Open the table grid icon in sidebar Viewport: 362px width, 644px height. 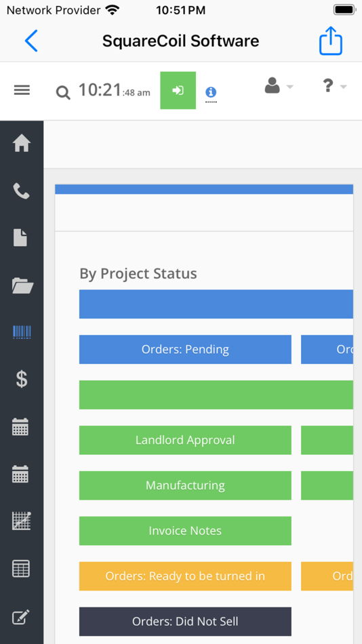tap(21, 569)
